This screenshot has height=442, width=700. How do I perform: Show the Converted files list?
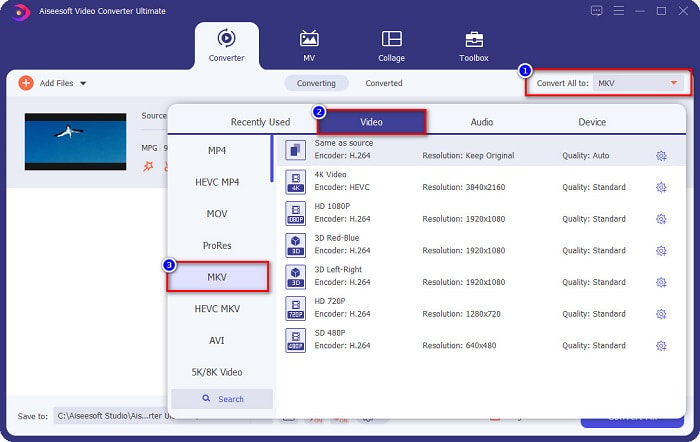[384, 83]
